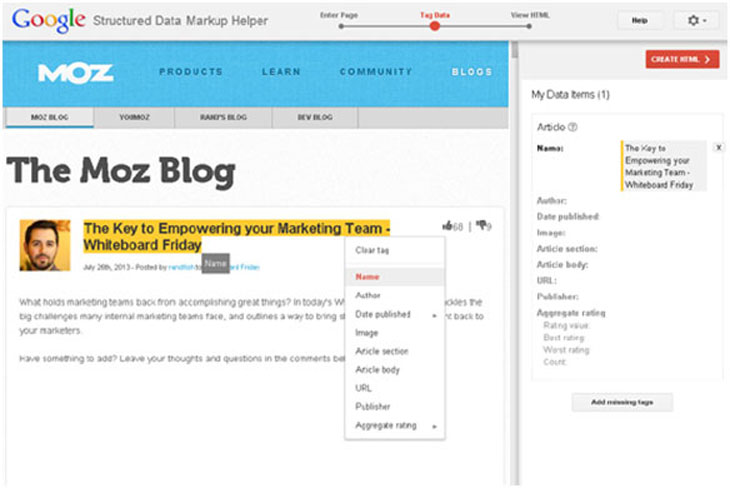The width and height of the screenshot is (730, 488).
Task: Open the Help button
Action: [x=640, y=20]
